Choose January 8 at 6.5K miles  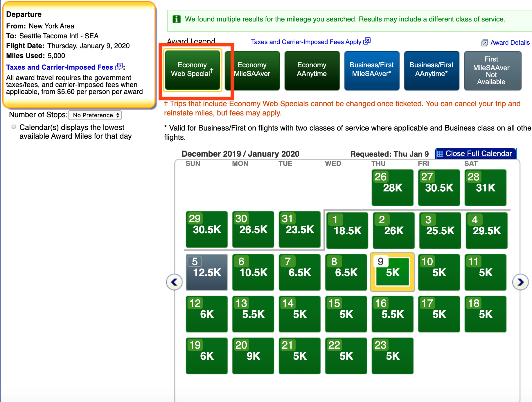(346, 272)
